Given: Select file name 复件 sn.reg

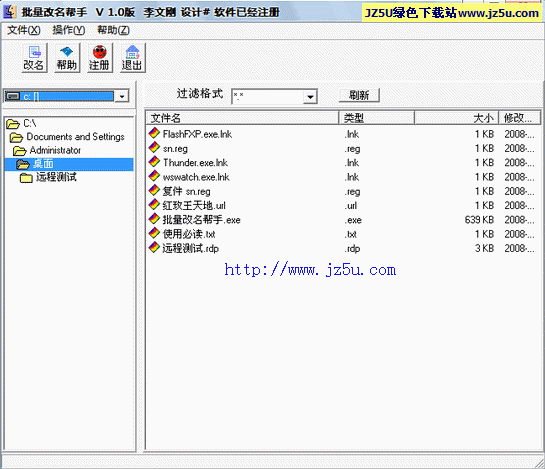Looking at the screenshot, I should (186, 192).
